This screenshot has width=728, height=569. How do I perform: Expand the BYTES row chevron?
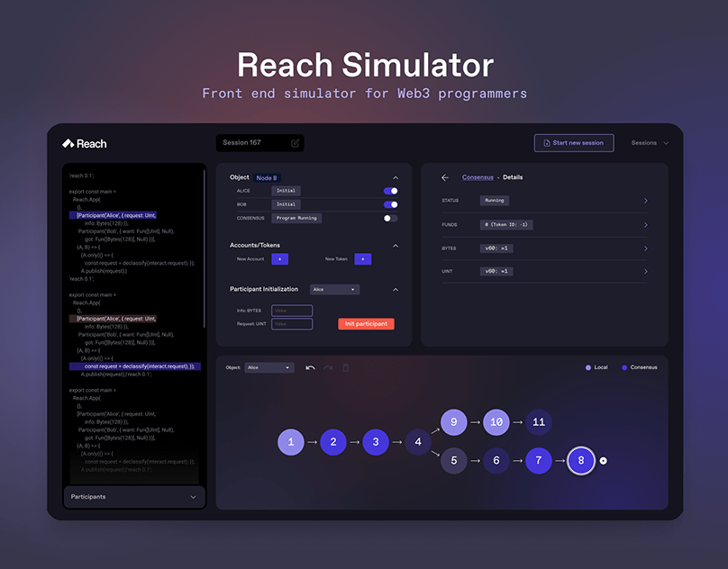pyautogui.click(x=645, y=248)
